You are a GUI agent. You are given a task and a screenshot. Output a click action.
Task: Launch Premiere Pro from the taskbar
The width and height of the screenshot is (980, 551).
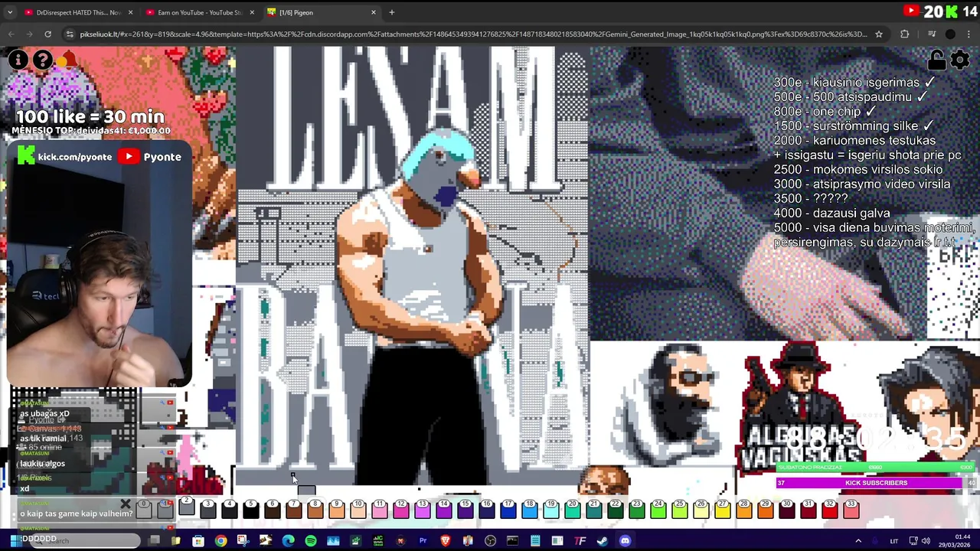click(x=423, y=541)
